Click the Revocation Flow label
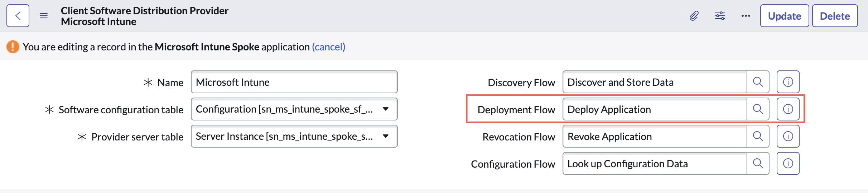The image size is (868, 193). 519,137
